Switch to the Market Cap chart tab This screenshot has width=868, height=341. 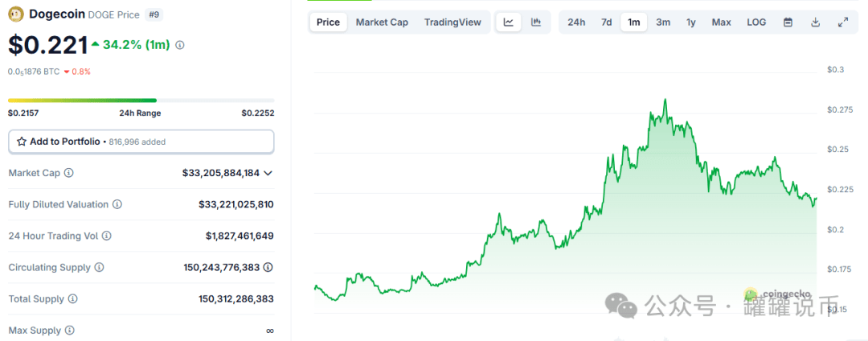coord(382,23)
